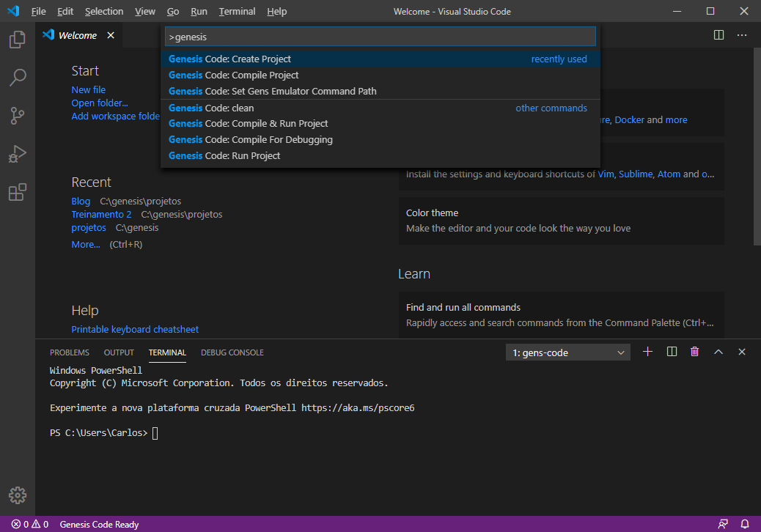
Task: Open the Go menu
Action: pyautogui.click(x=173, y=11)
